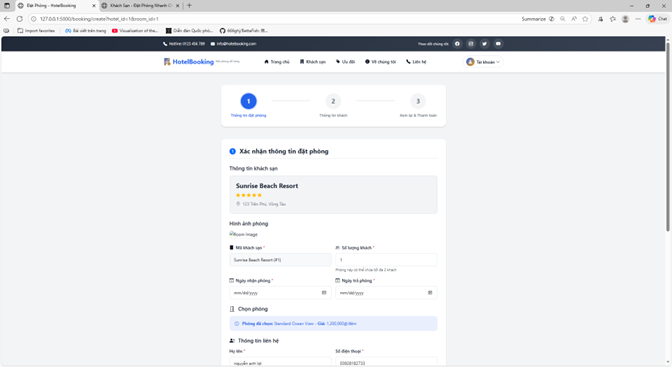Open Diễn đàn Quốc phò... bookmark
Screen dimensions: 672x367
tap(189, 31)
